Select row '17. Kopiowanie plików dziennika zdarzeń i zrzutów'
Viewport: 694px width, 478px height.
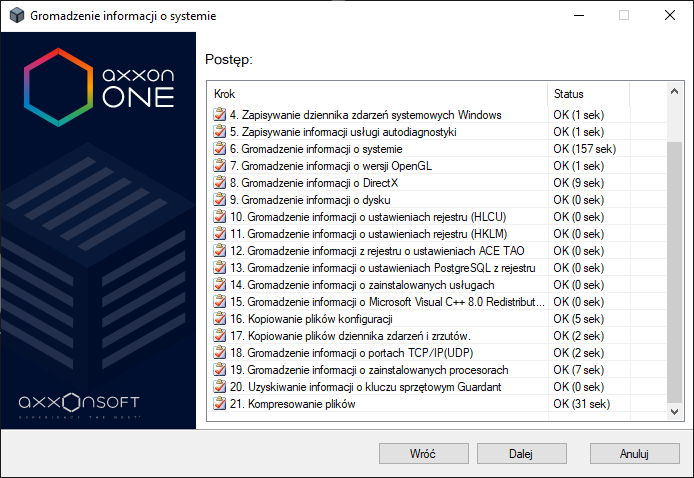pyautogui.click(x=436, y=335)
